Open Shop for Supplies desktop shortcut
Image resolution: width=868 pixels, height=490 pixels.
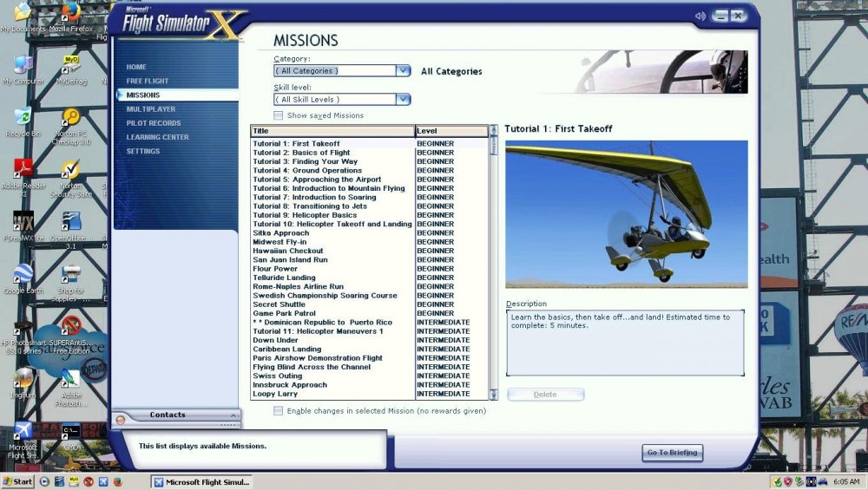(x=71, y=284)
